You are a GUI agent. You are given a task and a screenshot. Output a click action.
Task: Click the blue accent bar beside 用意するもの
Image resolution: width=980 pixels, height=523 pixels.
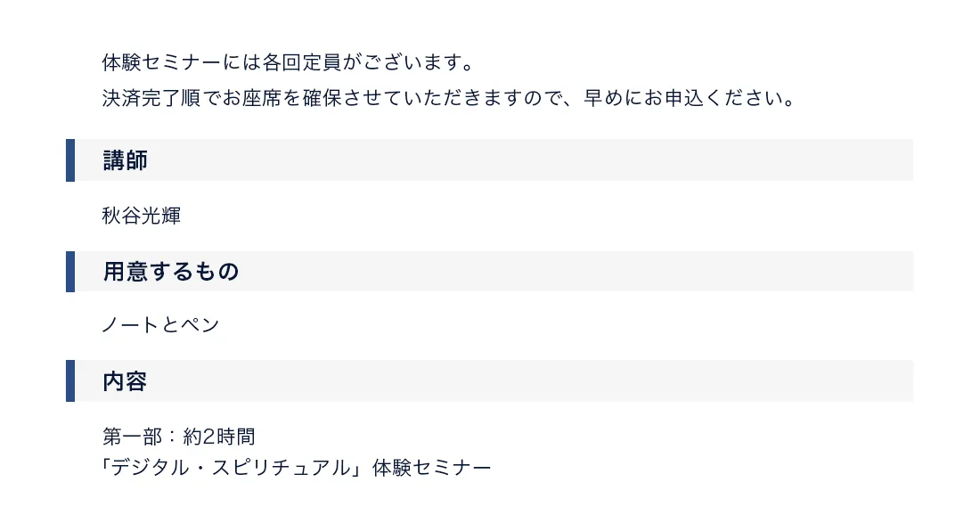[x=70, y=272]
